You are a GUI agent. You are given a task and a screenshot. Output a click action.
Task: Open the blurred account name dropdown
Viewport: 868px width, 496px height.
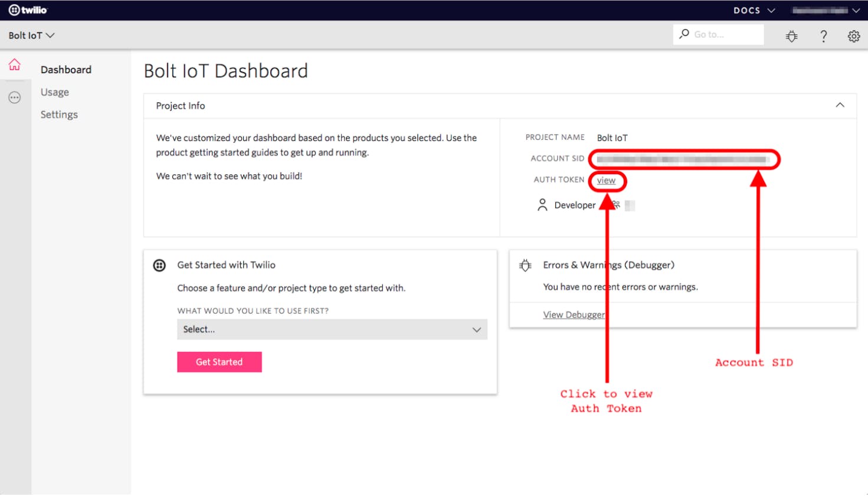point(826,10)
